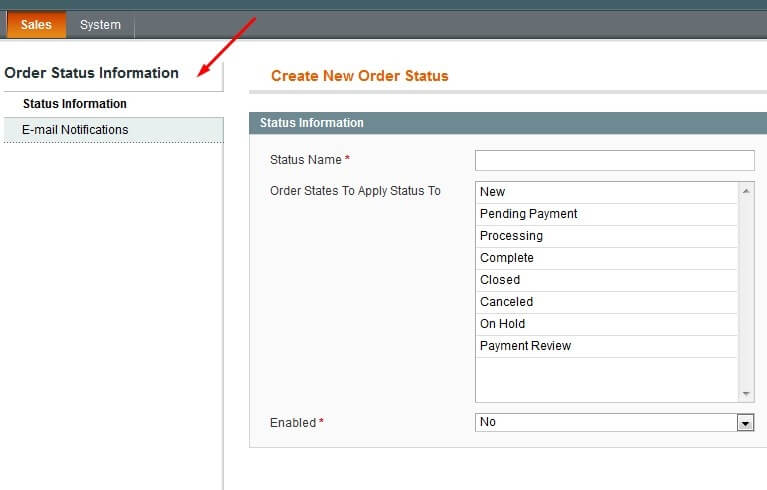Open the Enabled dropdown
The width and height of the screenshot is (767, 490).
614,423
